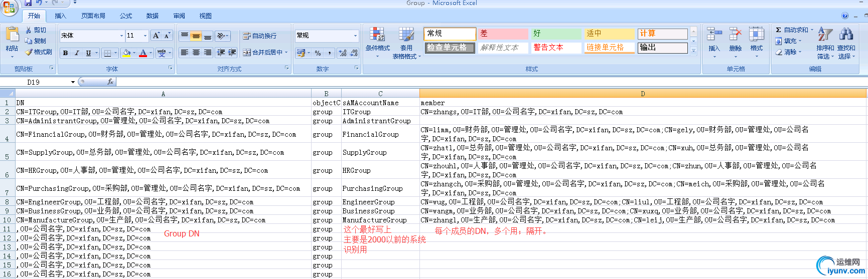Apply percent style
Image resolution: width=868 pixels, height=279 pixels.
[318, 53]
